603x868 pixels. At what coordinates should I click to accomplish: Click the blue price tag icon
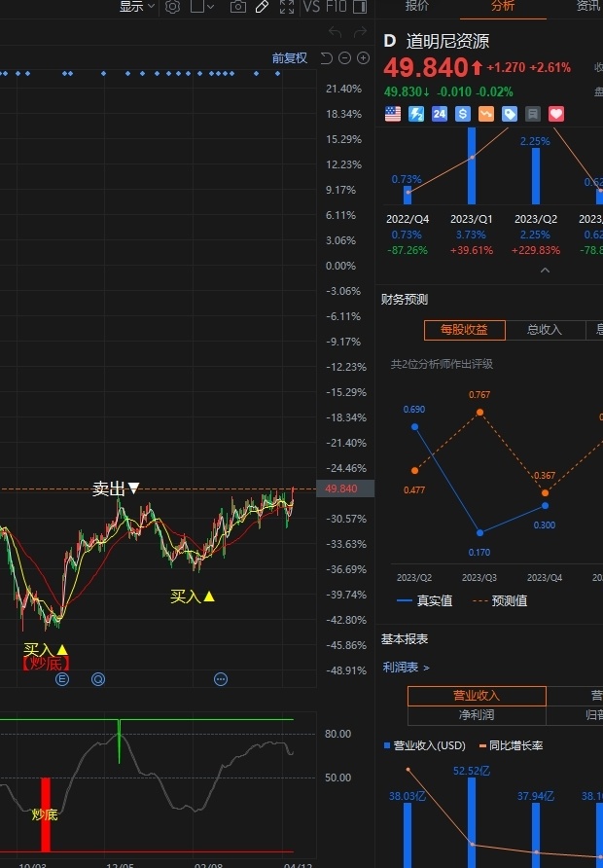point(510,114)
